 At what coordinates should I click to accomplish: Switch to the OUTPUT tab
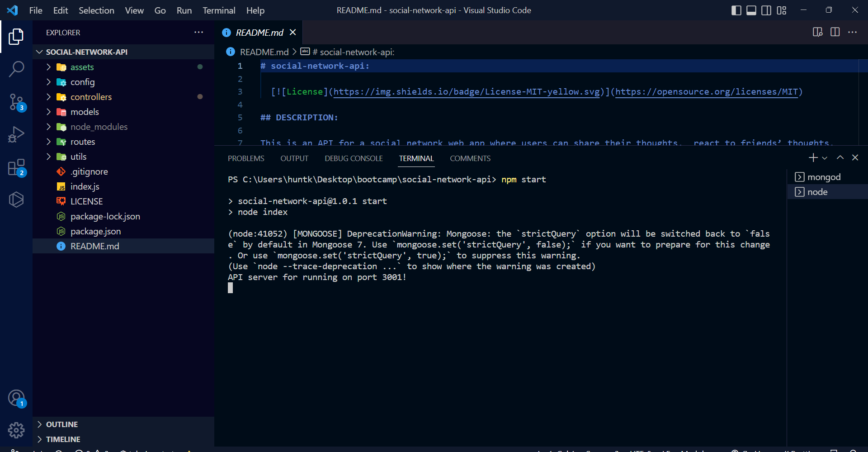click(x=294, y=158)
